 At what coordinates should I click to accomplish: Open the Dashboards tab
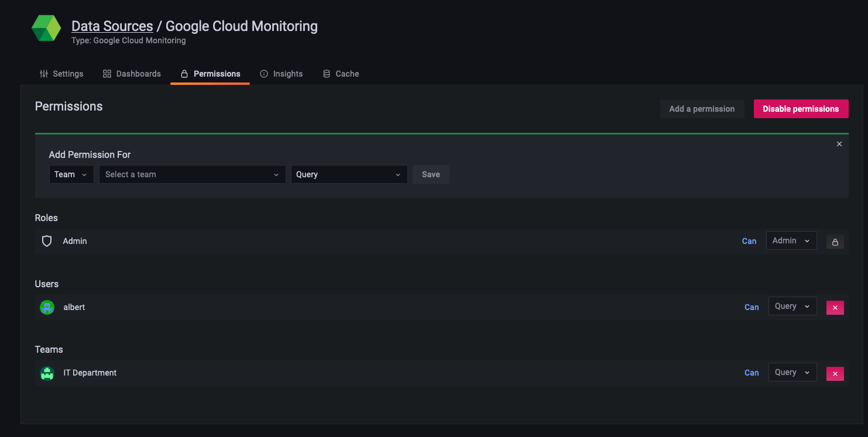tap(132, 74)
